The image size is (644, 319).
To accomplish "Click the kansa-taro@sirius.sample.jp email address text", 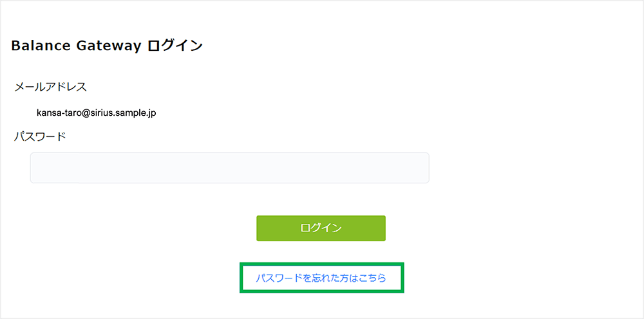I will (97, 113).
